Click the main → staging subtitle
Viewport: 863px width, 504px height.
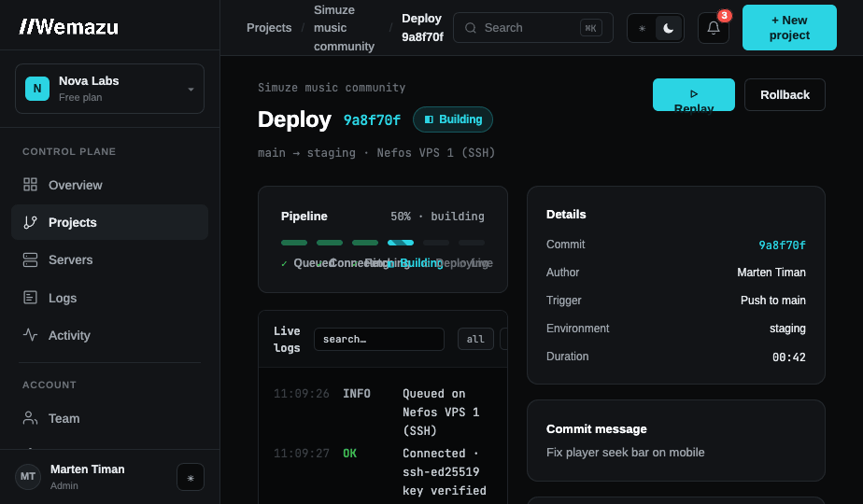[376, 152]
